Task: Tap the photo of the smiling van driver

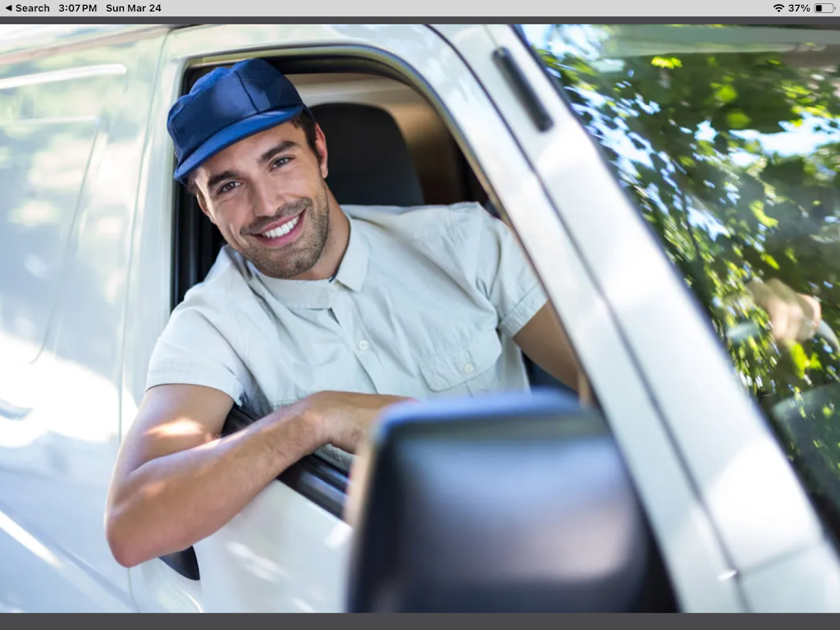Action: (420, 318)
